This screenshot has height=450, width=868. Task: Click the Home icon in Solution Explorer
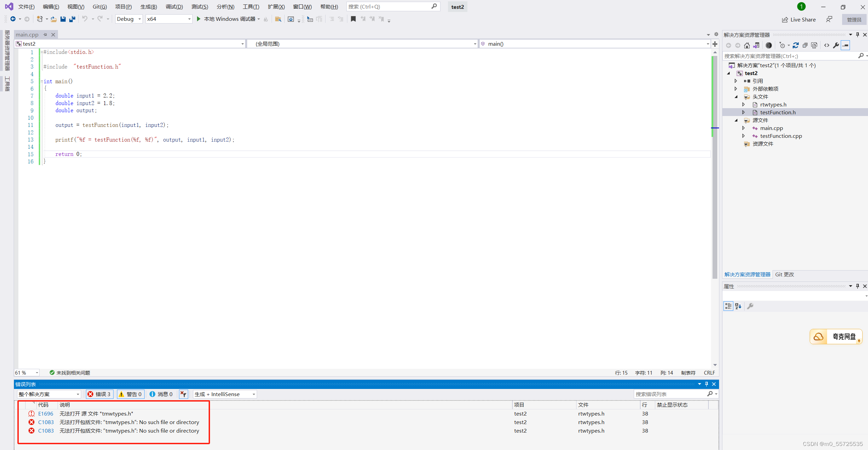(x=747, y=45)
